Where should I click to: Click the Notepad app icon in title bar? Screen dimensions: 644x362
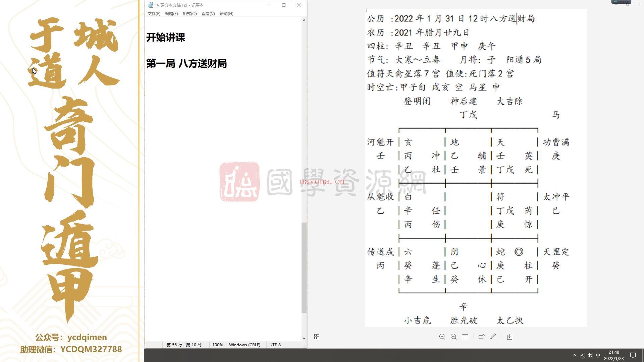click(151, 5)
